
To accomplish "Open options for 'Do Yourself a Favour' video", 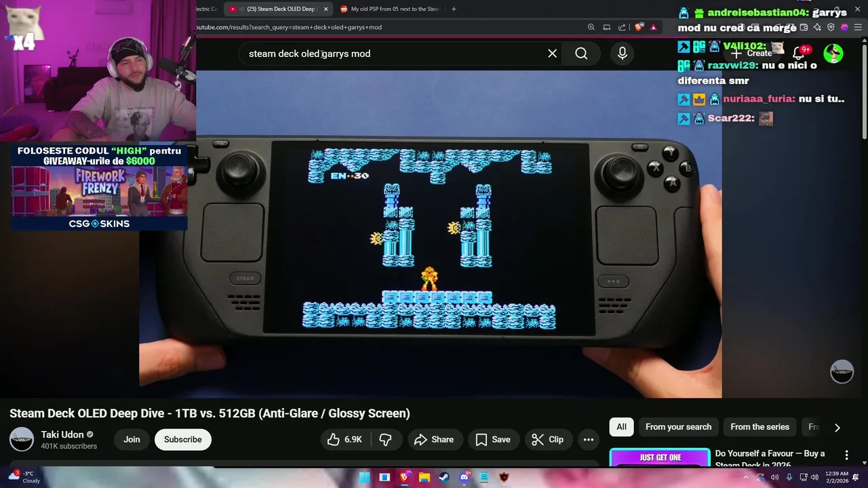I will (x=846, y=455).
